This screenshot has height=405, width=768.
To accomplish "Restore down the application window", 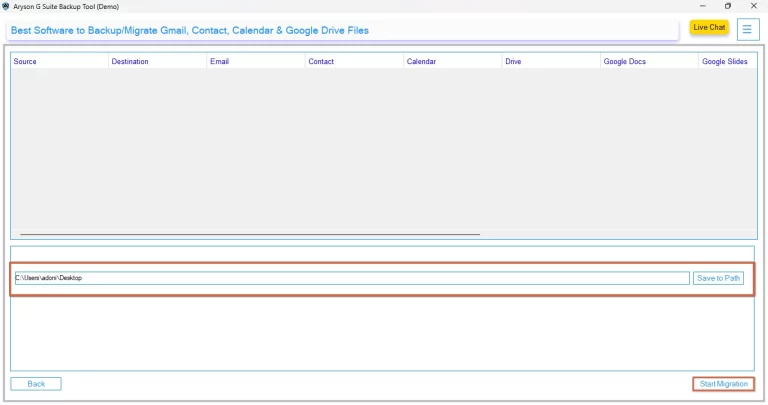I will point(728,6).
